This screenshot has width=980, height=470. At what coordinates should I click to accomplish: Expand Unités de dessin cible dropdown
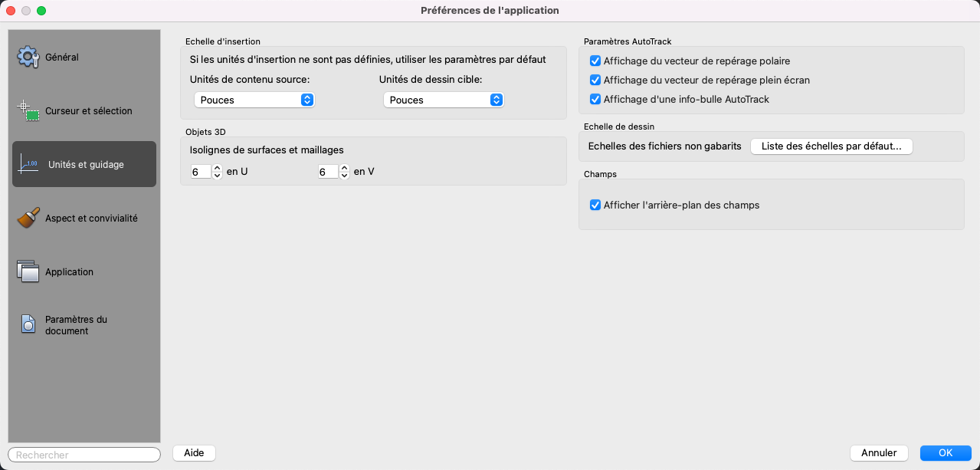[444, 100]
